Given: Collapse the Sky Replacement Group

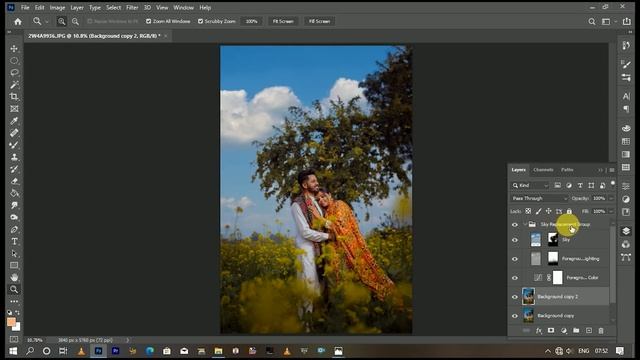Looking at the screenshot, I should pyautogui.click(x=524, y=224).
